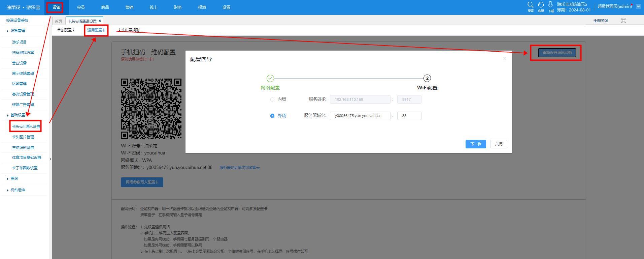Image resolution: width=644 pixels, height=259 pixels.
Task: Open 终端设备看板 in the sidebar
Action: point(17,20)
